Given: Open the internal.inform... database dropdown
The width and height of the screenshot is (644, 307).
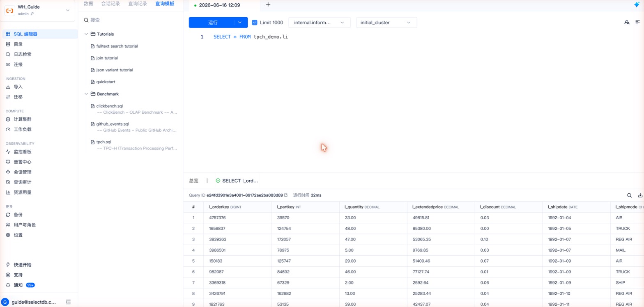Looking at the screenshot, I should pyautogui.click(x=320, y=23).
